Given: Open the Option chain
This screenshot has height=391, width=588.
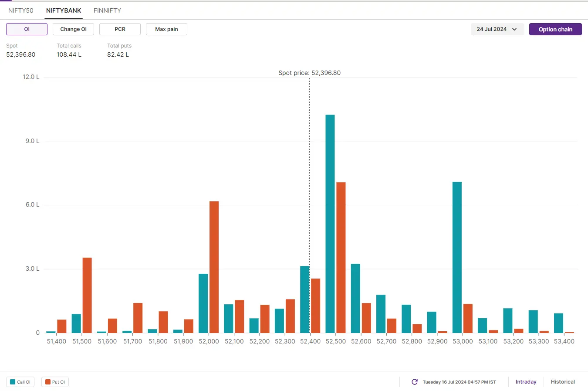Looking at the screenshot, I should click(555, 29).
